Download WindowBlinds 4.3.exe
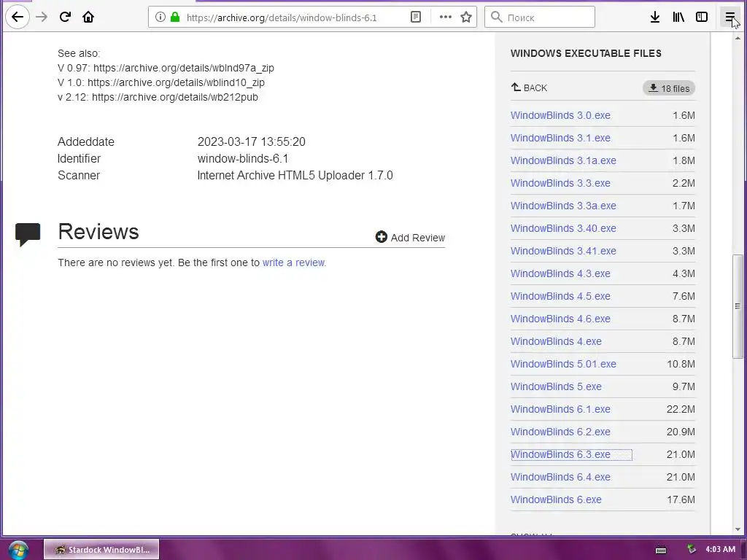747x560 pixels. point(560,273)
